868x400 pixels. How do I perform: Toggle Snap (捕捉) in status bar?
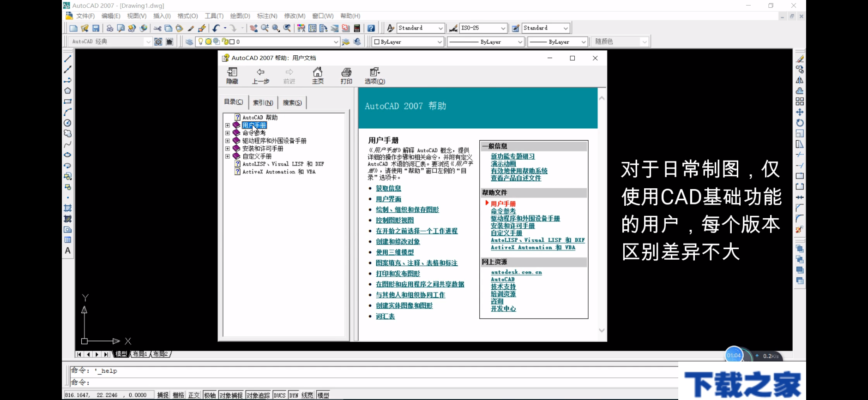163,395
